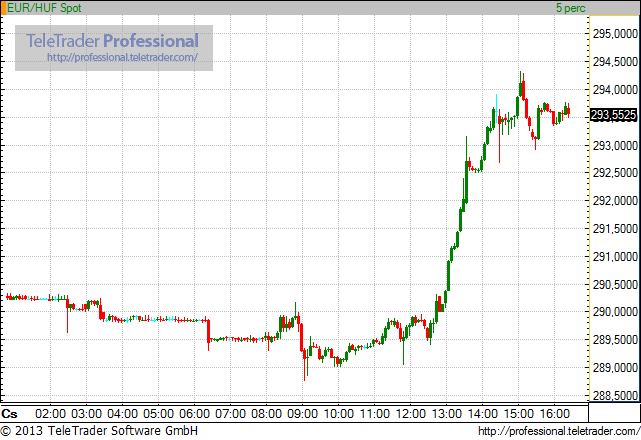The width and height of the screenshot is (641, 440).
Task: Click the 14:00 time axis label
Action: (x=482, y=413)
